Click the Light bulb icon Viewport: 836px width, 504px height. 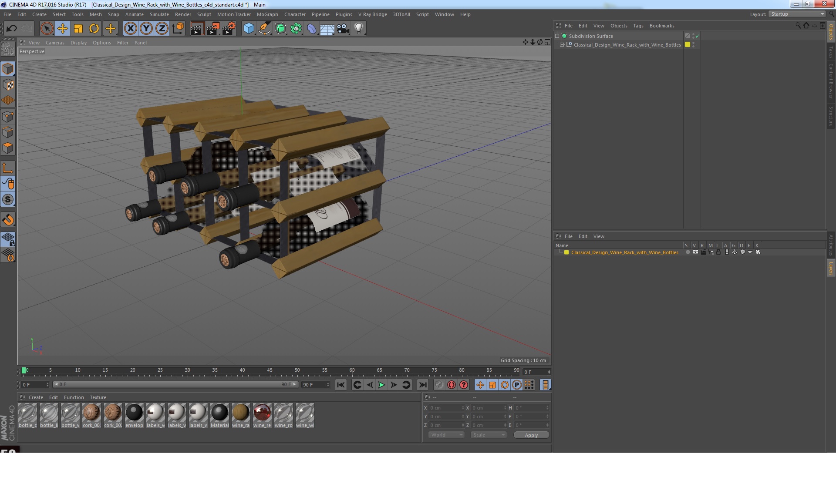point(358,29)
